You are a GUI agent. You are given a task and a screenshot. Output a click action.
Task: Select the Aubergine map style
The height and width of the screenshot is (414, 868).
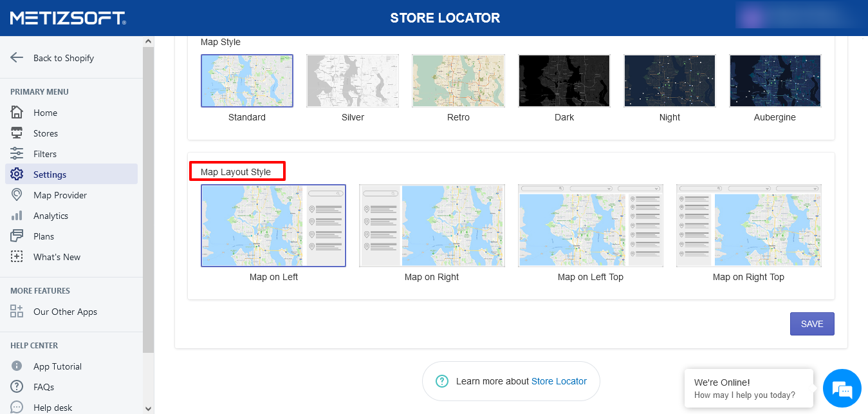pyautogui.click(x=775, y=80)
